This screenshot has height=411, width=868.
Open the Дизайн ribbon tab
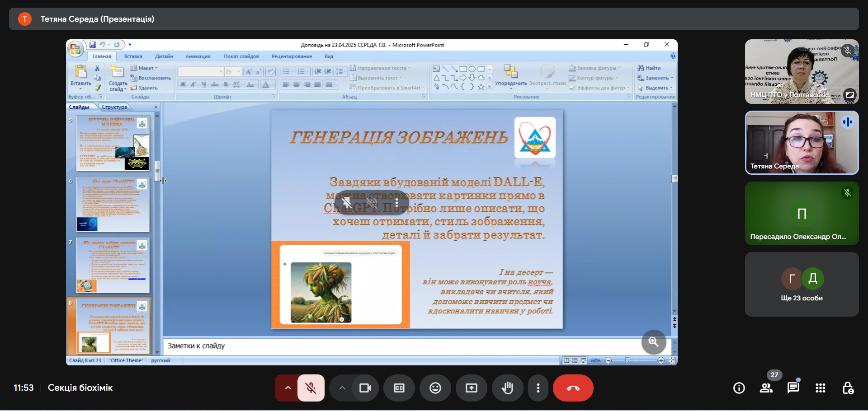(x=164, y=56)
